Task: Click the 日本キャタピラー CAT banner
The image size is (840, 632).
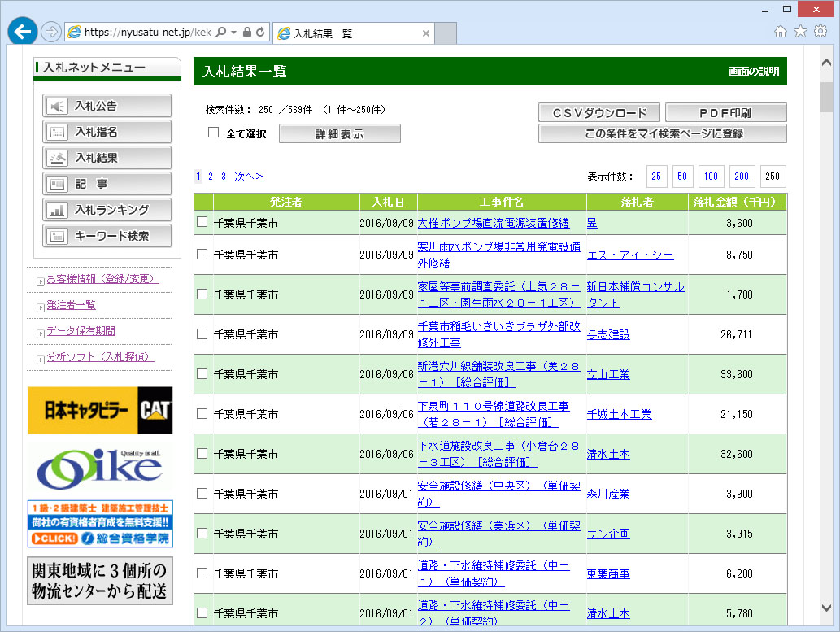Action: [x=100, y=410]
